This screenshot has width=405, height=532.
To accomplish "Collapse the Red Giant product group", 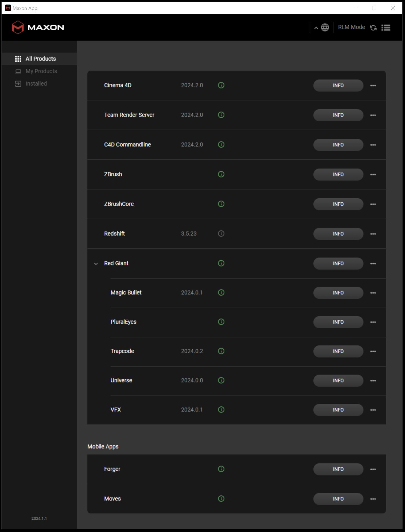I will [96, 264].
